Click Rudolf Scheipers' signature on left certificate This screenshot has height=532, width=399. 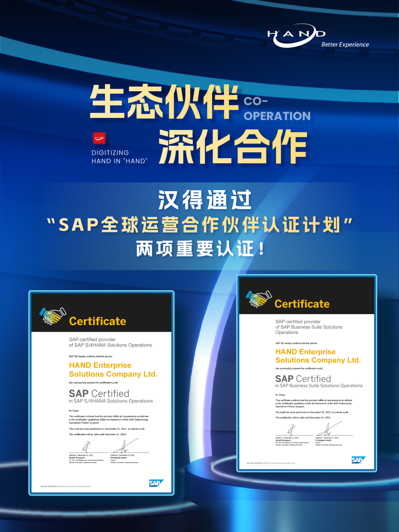(87, 447)
